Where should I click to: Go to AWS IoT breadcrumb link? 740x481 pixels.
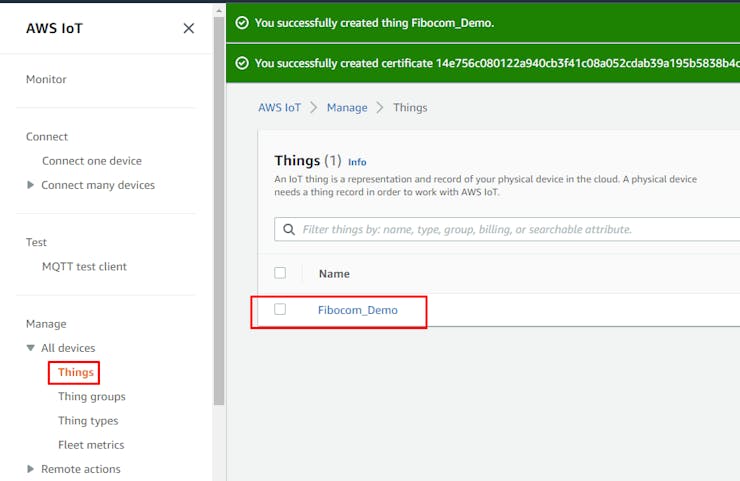[279, 107]
